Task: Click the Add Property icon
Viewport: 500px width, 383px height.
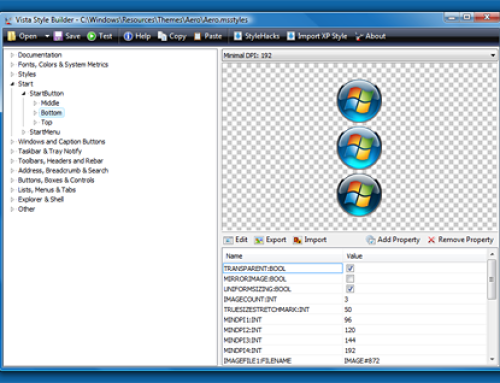Action: click(370, 240)
